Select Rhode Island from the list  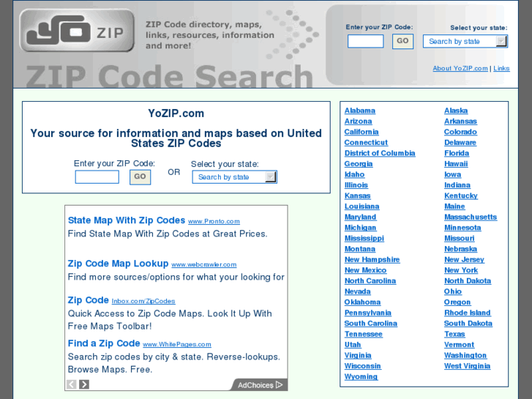coord(468,313)
